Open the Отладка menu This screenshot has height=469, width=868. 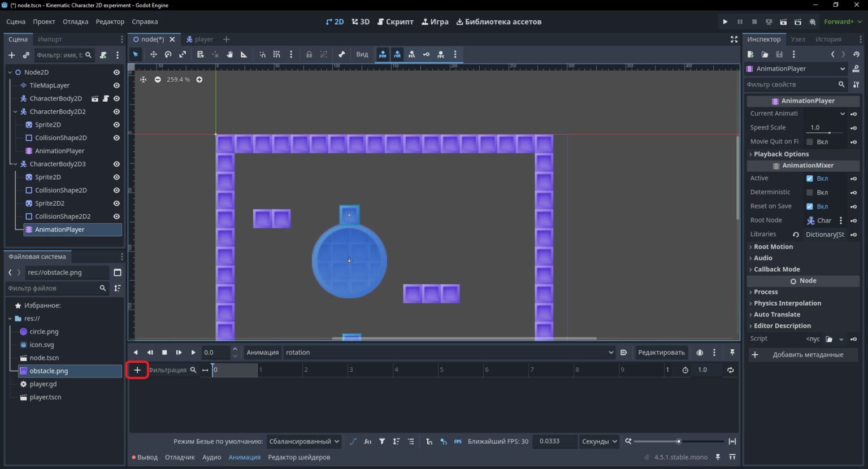coord(75,21)
